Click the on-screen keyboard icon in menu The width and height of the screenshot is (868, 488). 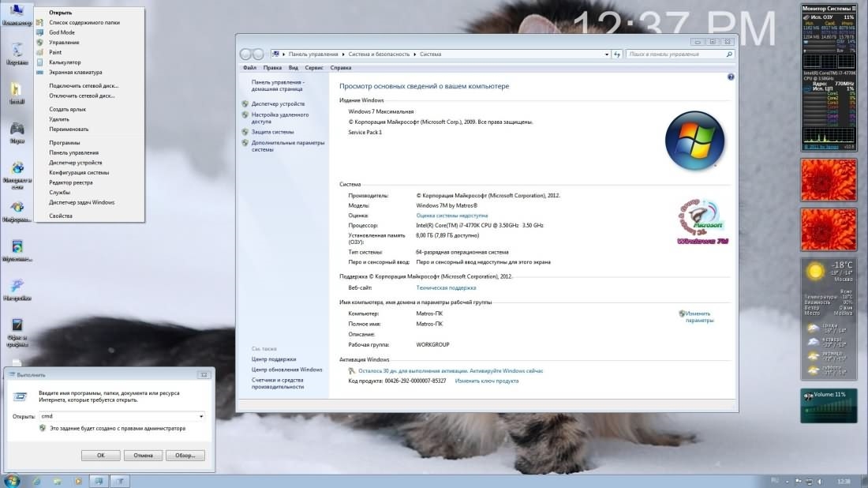point(40,72)
